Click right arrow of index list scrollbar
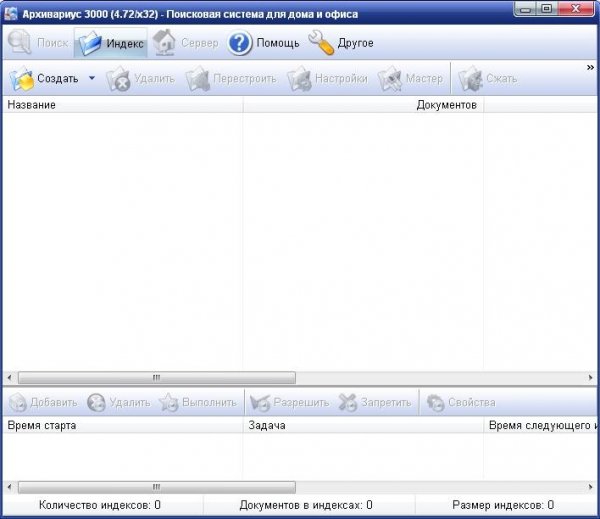600x519 pixels. pos(590,378)
